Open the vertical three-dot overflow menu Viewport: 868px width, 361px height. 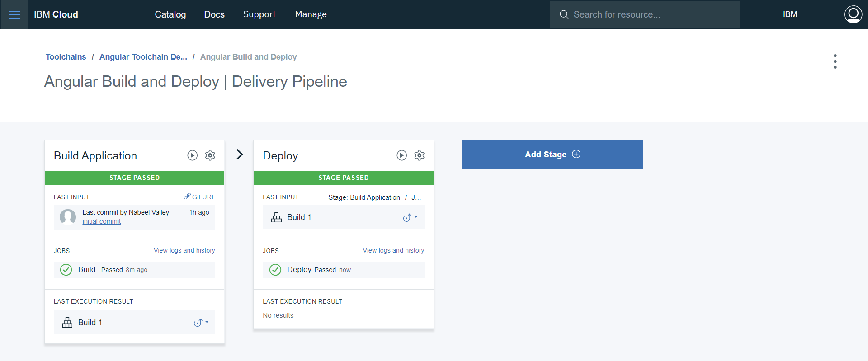pos(835,61)
